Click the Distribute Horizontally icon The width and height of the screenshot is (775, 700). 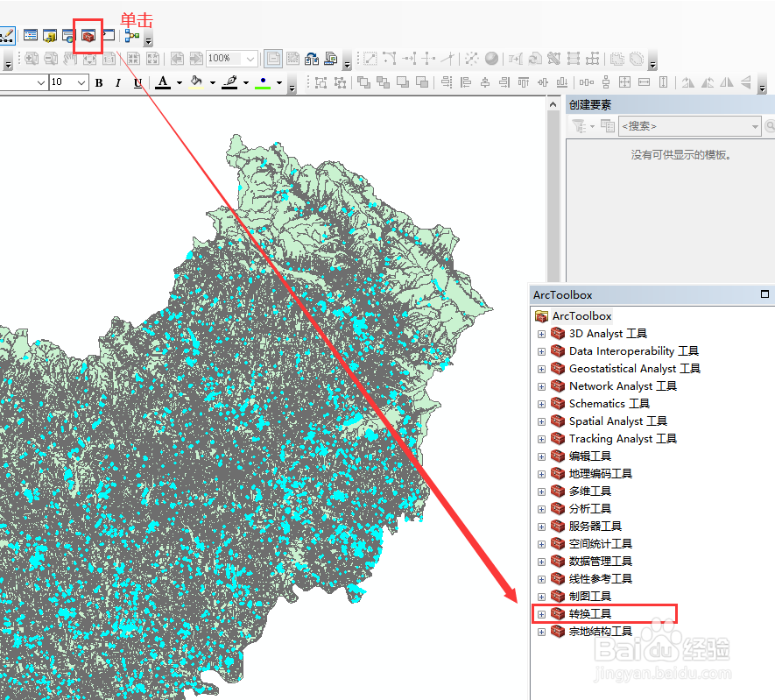(586, 82)
